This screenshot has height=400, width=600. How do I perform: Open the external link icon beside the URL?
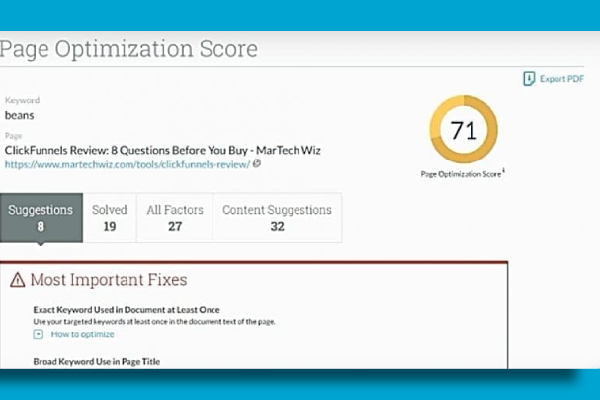[x=257, y=163]
